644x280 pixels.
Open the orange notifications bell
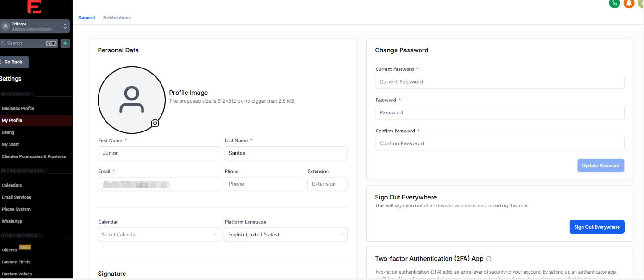tap(629, 3)
